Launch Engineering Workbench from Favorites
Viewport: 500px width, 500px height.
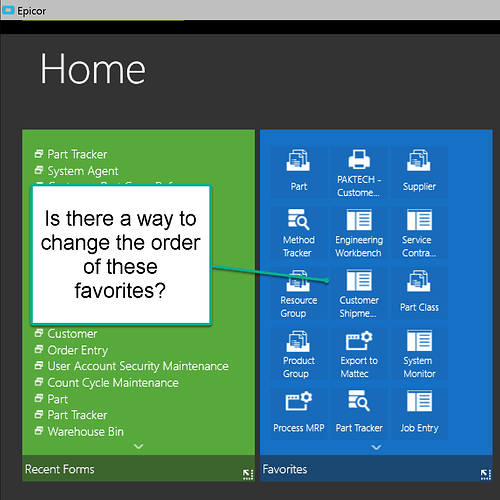pyautogui.click(x=359, y=232)
